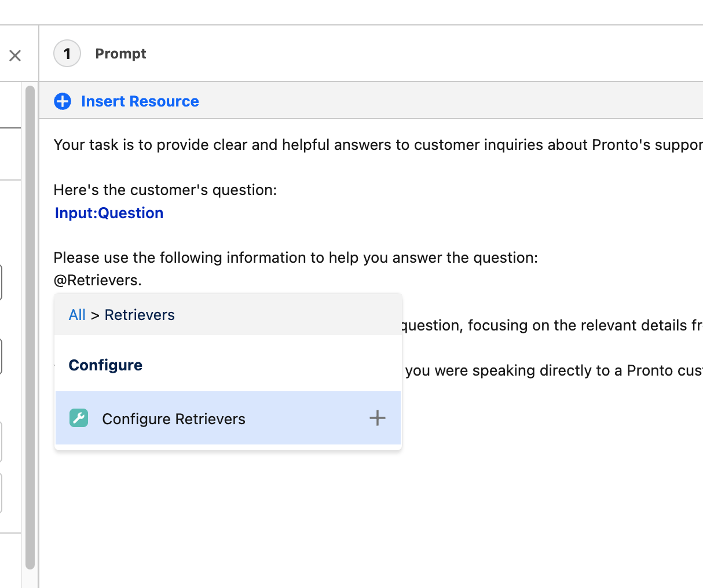
Task: Click the blue plus Insert Resource icon
Action: tap(63, 101)
